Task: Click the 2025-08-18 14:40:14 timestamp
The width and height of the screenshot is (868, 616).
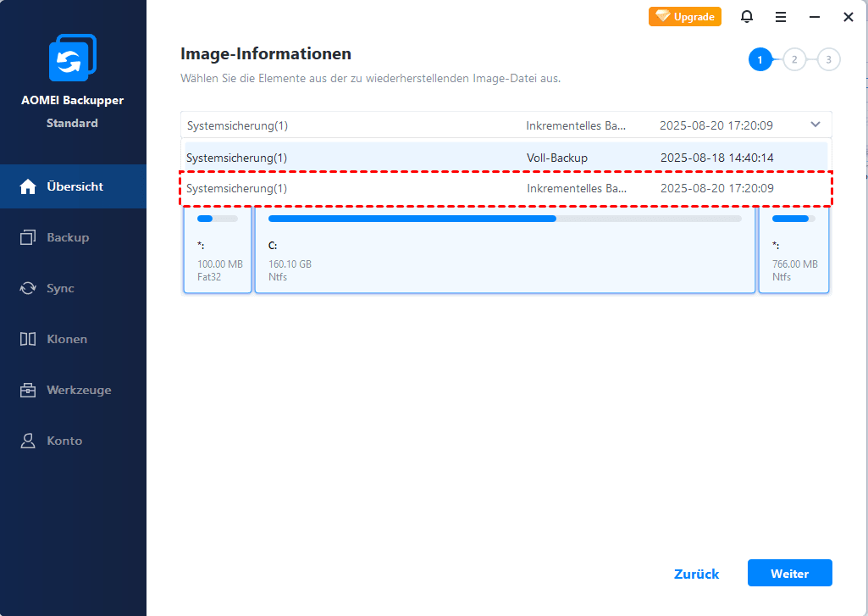Action: 717,158
